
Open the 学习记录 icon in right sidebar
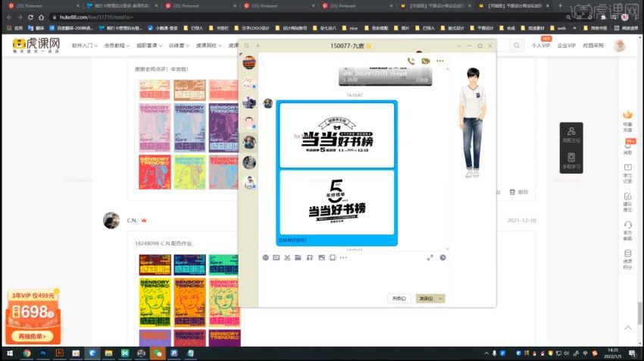627,173
